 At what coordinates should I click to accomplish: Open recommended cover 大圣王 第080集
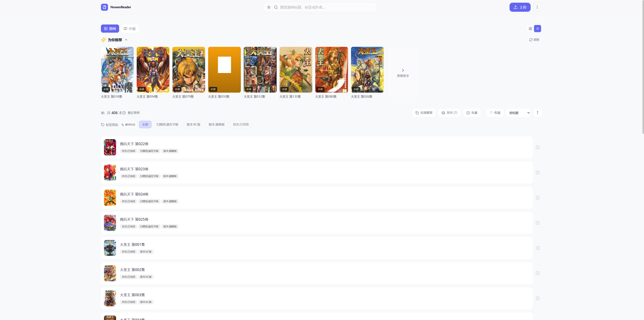[332, 70]
